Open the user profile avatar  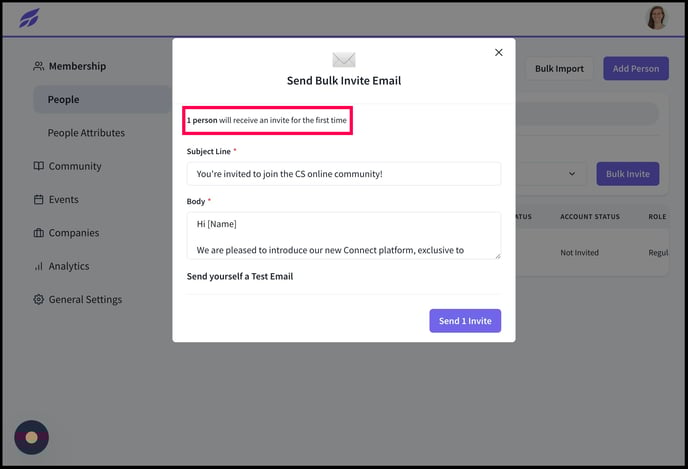(x=657, y=18)
